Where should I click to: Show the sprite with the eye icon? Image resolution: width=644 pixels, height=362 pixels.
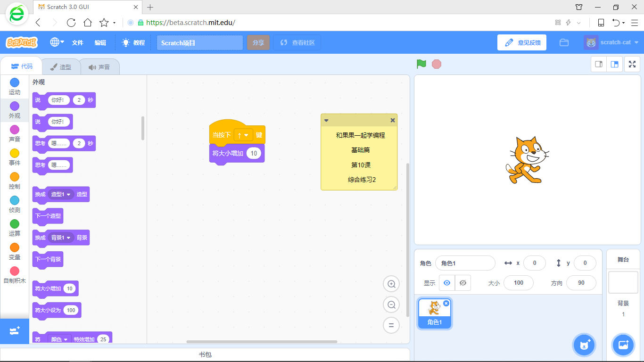click(x=447, y=283)
